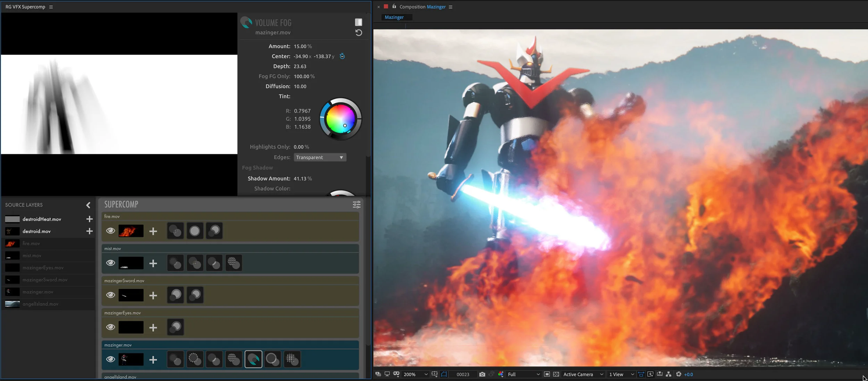
Task: Open the Edges dropdown set to Transparent
Action: 319,157
